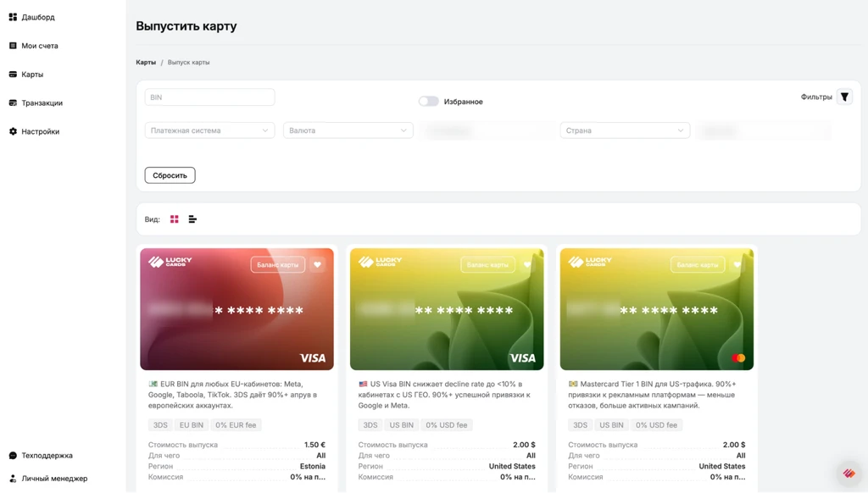The image size is (868, 493).
Task: Favorite the Mastercard Tier 1 card heart
Action: click(x=737, y=265)
